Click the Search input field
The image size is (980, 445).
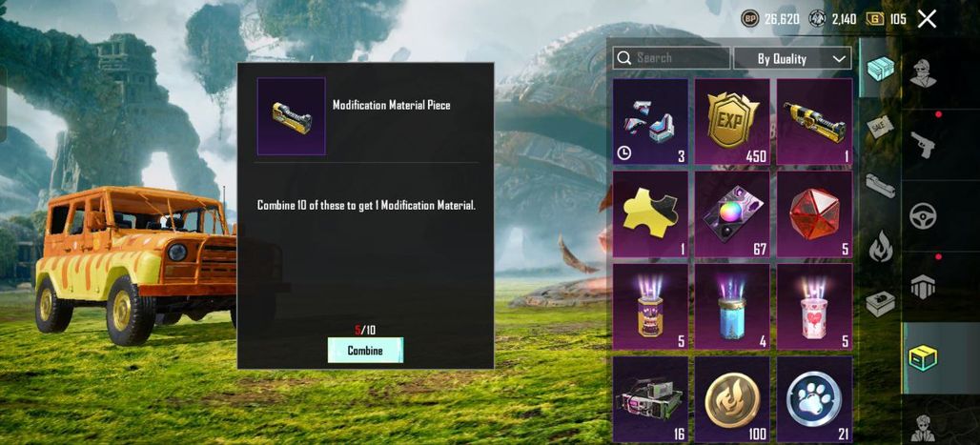click(671, 58)
